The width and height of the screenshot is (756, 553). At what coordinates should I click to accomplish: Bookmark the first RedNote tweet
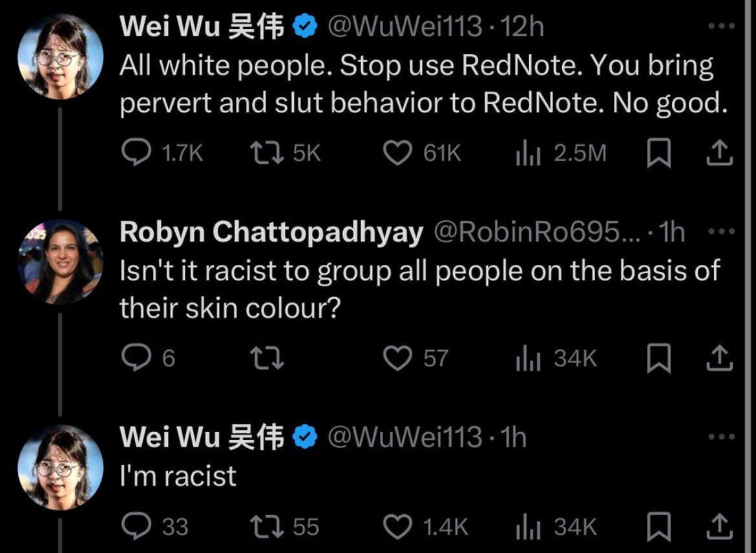(x=658, y=153)
